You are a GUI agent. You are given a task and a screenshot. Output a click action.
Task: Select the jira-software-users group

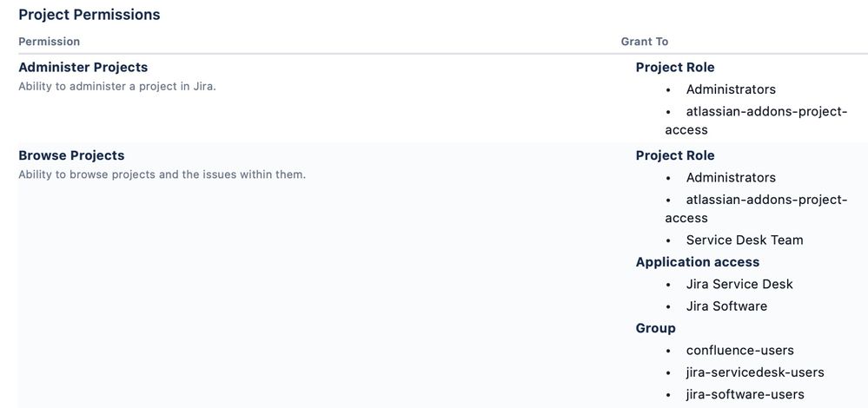pos(745,395)
